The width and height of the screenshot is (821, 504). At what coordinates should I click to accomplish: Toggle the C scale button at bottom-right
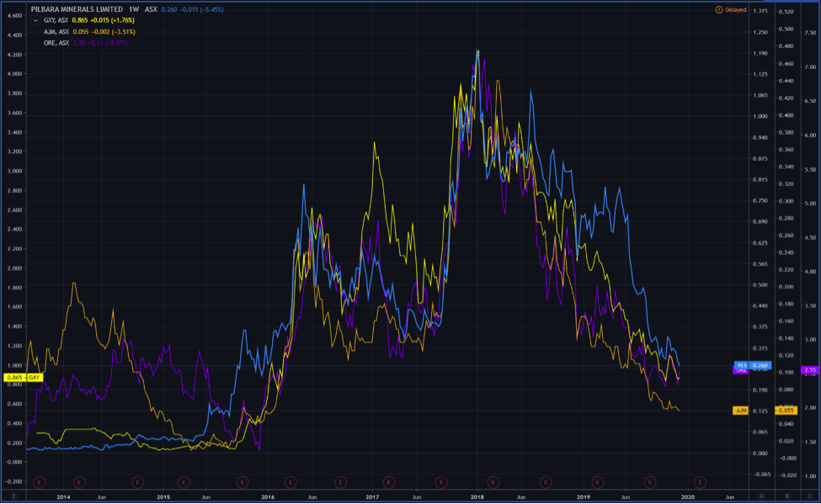point(810,496)
